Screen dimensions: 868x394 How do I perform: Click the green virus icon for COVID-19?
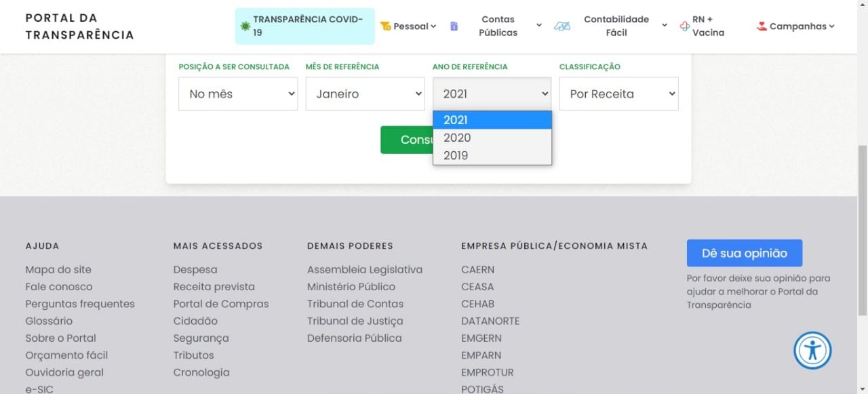point(245,26)
